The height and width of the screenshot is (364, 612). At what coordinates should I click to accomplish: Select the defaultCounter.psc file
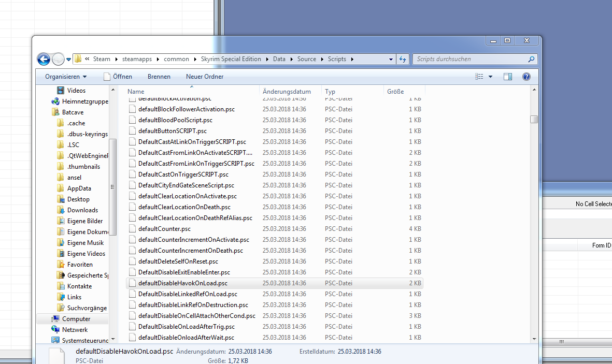[164, 229]
